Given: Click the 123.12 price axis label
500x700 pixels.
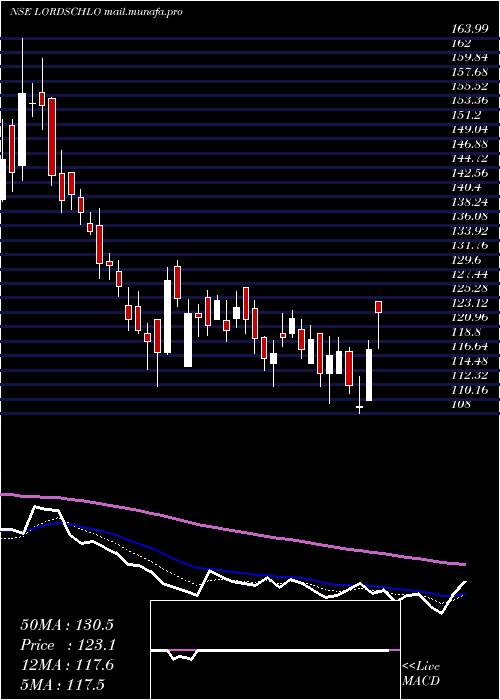Looking at the screenshot, I should (471, 303).
